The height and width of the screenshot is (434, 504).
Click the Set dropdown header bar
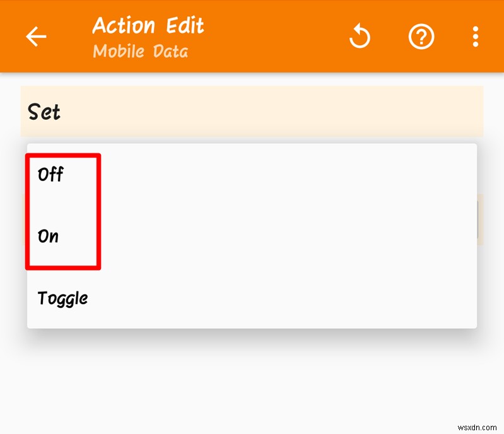tap(252, 112)
